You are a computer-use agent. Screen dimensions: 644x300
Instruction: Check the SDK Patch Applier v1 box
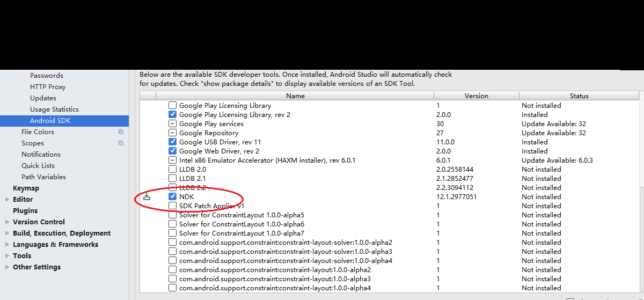(x=172, y=206)
